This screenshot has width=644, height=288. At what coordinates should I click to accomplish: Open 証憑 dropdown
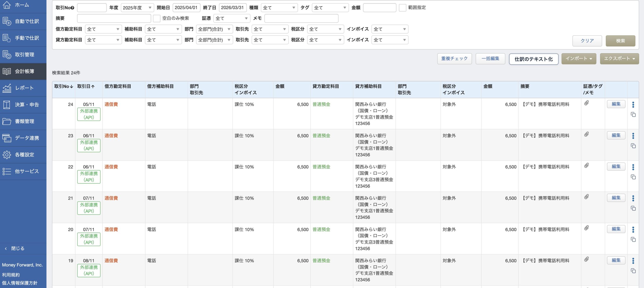[x=232, y=18]
